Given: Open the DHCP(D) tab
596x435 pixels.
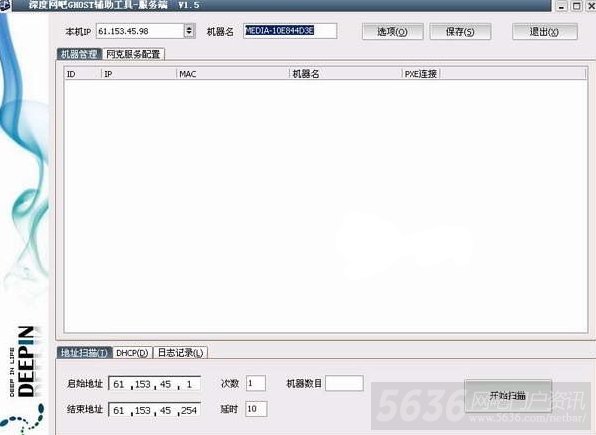Looking at the screenshot, I should tap(132, 353).
